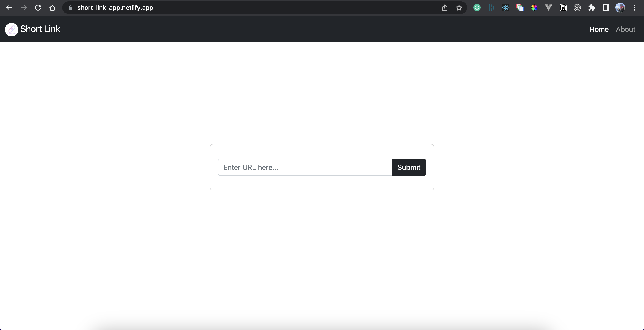Click the color wheel picker extension
The image size is (644, 330).
[x=534, y=8]
